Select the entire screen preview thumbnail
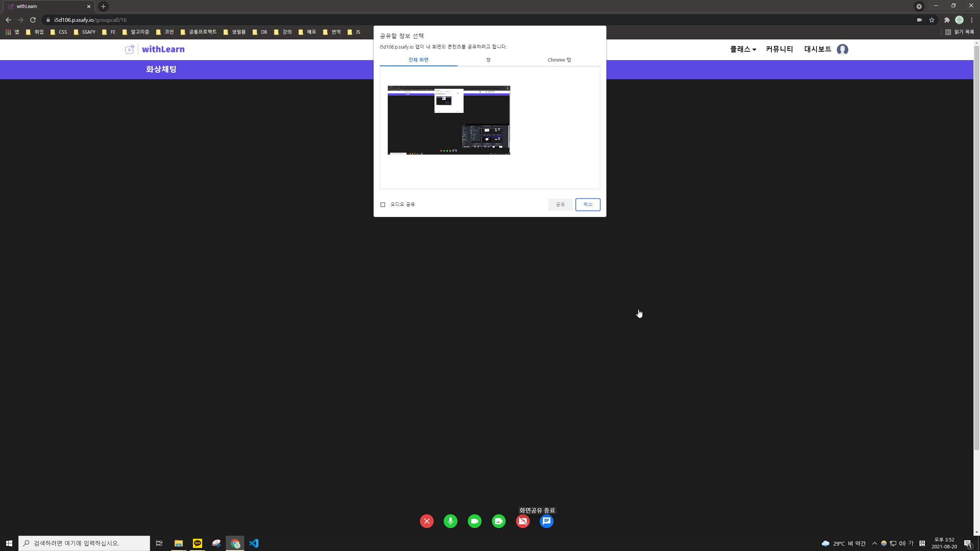 click(x=449, y=120)
